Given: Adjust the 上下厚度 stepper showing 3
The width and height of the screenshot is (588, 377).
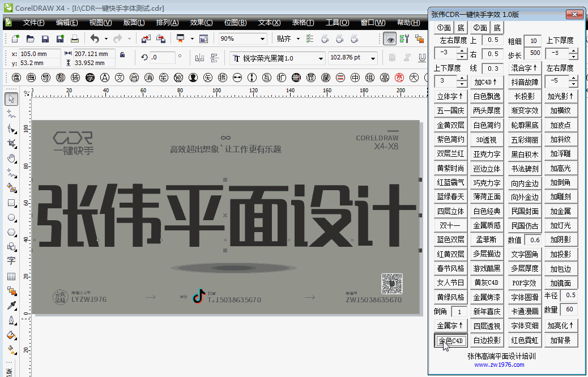Looking at the screenshot, I should click(462, 81).
